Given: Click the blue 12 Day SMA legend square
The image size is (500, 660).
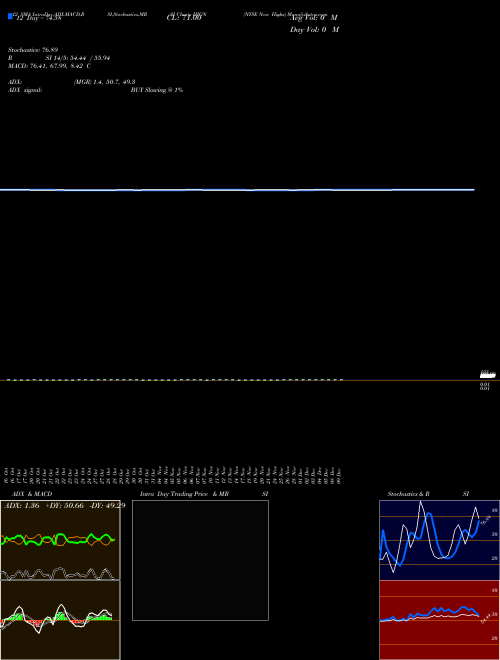Looking at the screenshot, I should click(10, 16).
